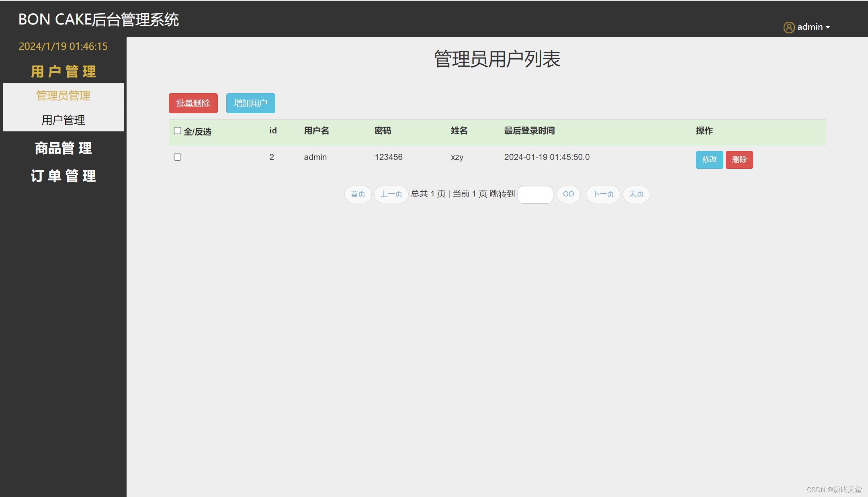Image resolution: width=868 pixels, height=497 pixels.
Task: Click the 最后登录时间 column header
Action: 530,131
